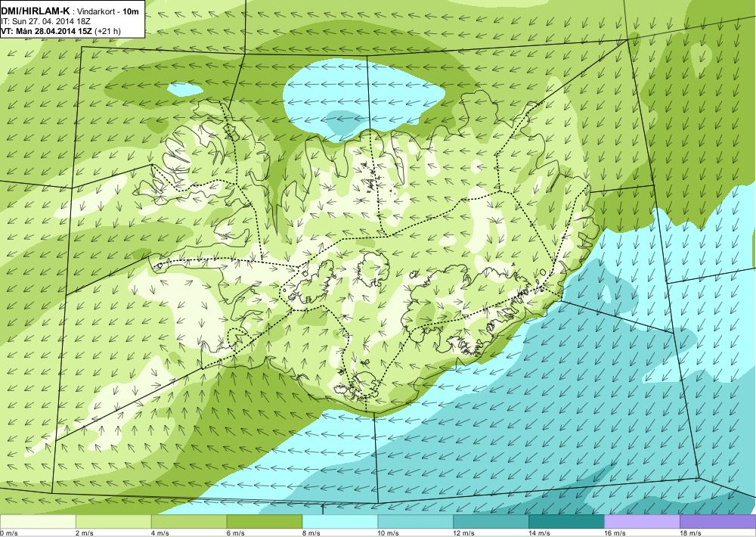Viewport: 756px width, 537px height.
Task: Click the 'VT: Mán 28.04.2014 15Z' line
Action: coord(47,31)
